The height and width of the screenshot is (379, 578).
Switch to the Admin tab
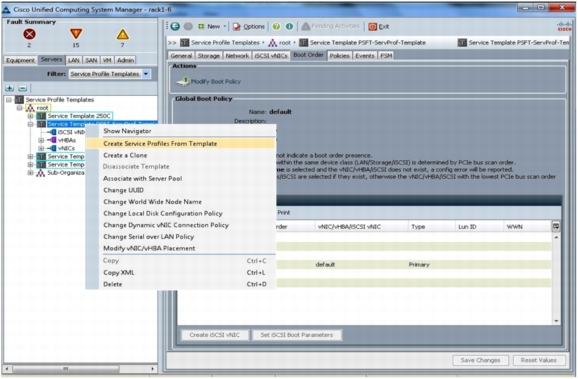[125, 60]
